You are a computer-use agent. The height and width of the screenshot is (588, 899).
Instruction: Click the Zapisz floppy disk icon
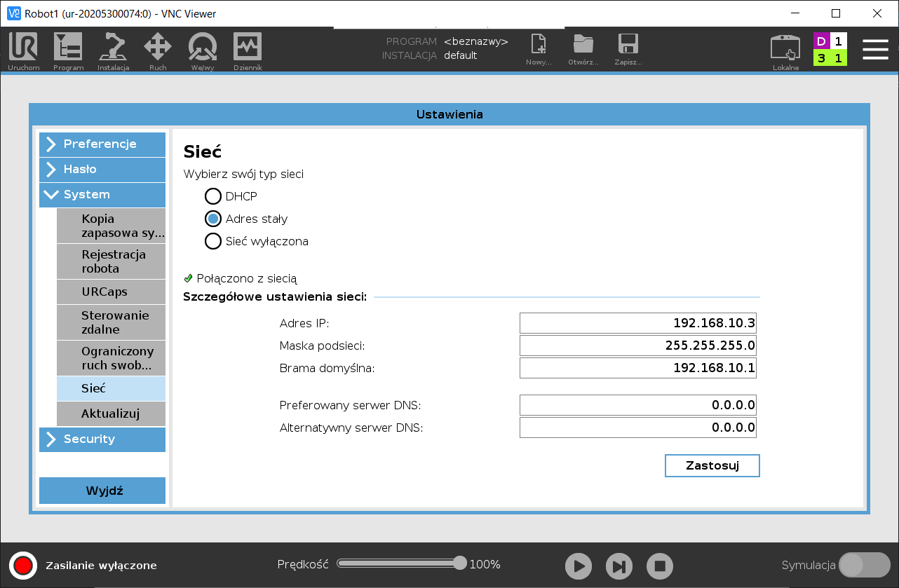pos(628,49)
